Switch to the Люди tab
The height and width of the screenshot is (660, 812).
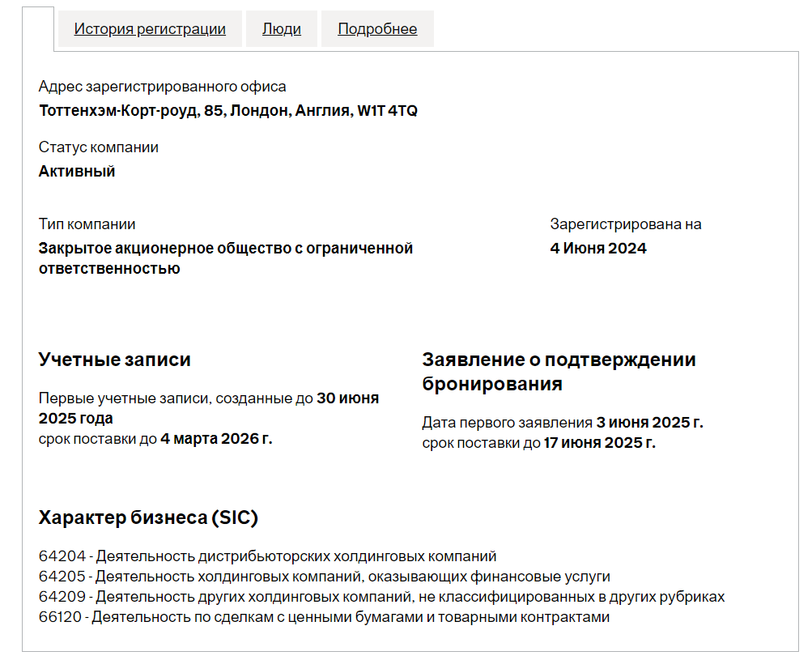click(x=282, y=29)
